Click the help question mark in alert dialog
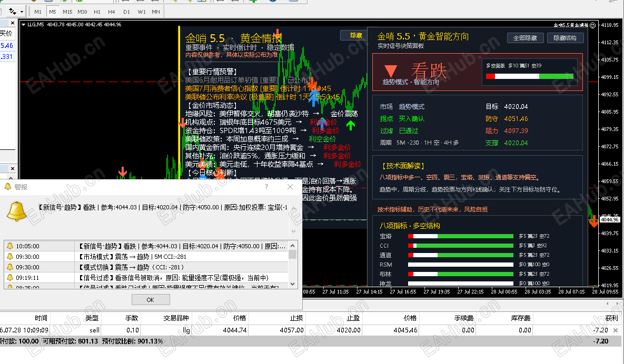The width and height of the screenshot is (624, 364). tap(266, 187)
